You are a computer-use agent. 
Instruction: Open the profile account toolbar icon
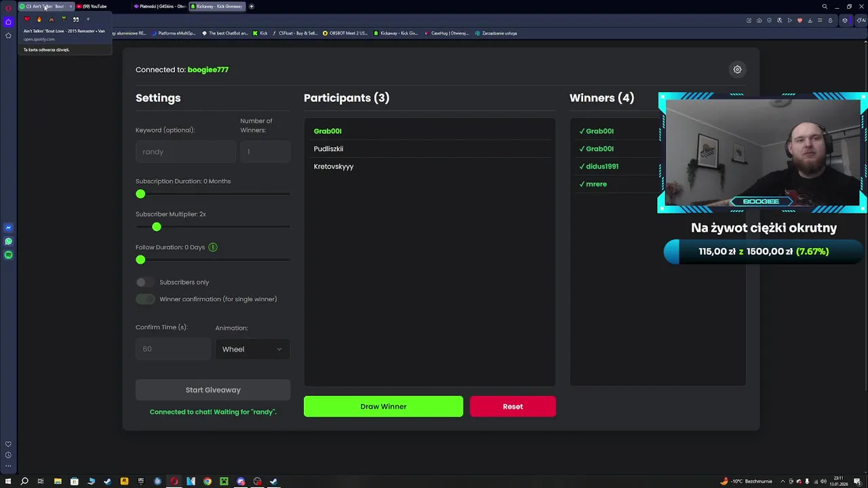[830, 20]
